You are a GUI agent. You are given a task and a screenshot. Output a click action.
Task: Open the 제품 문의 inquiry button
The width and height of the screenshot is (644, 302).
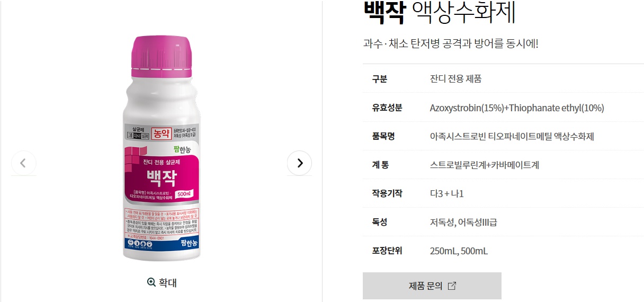click(432, 286)
